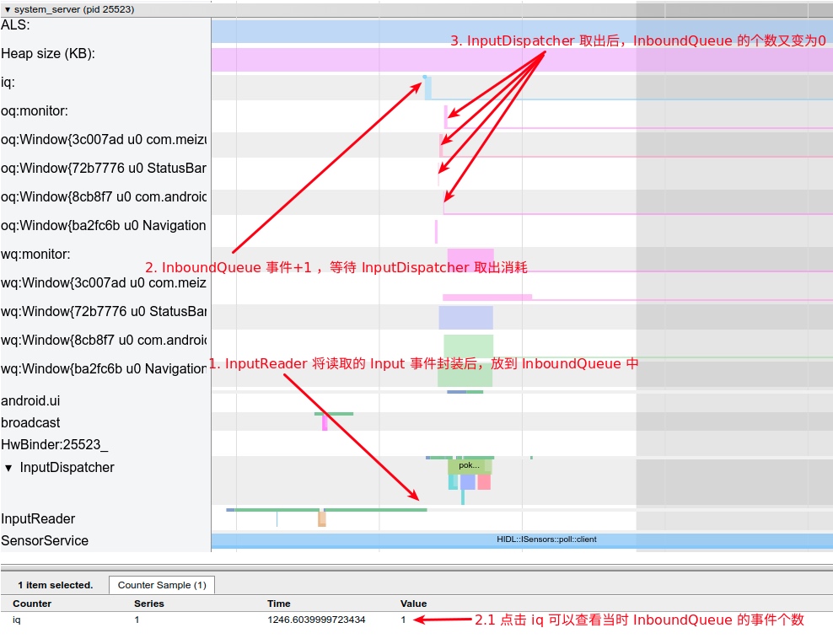Viewport: 833px width, 644px height.
Task: Select the iq row in counter table
Action: point(19,620)
